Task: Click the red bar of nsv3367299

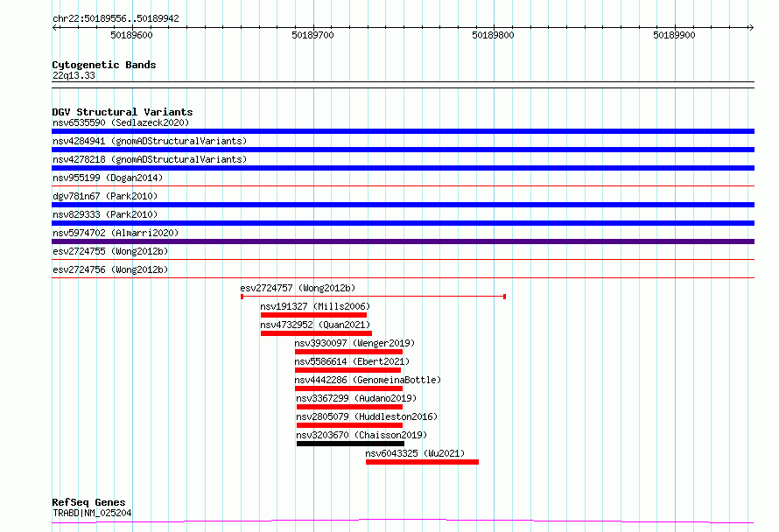Action: [350, 407]
